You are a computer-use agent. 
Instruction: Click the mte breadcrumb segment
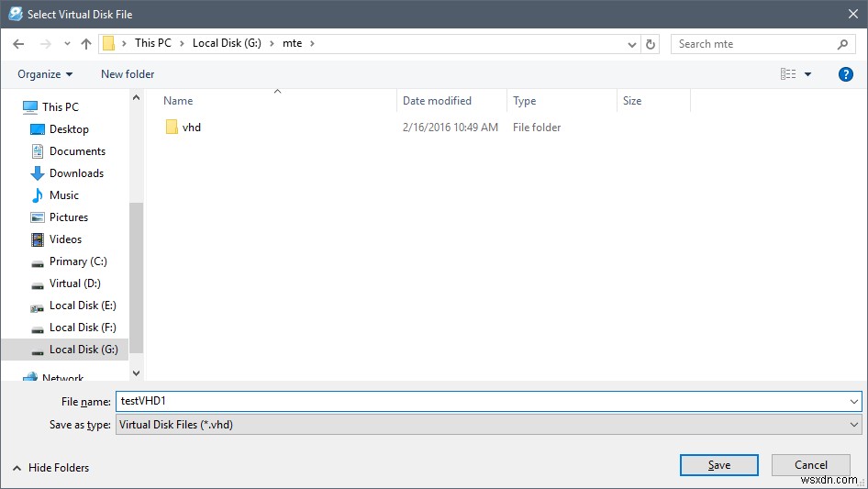(x=293, y=43)
